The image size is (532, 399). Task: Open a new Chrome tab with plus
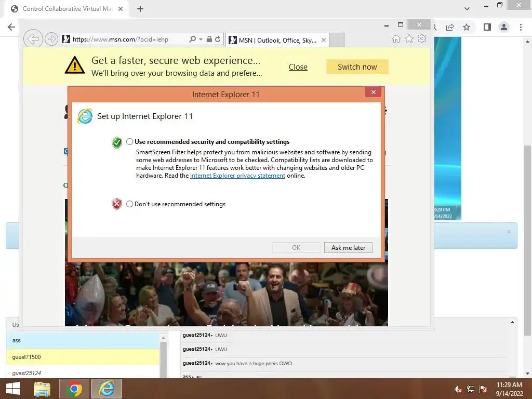point(140,9)
